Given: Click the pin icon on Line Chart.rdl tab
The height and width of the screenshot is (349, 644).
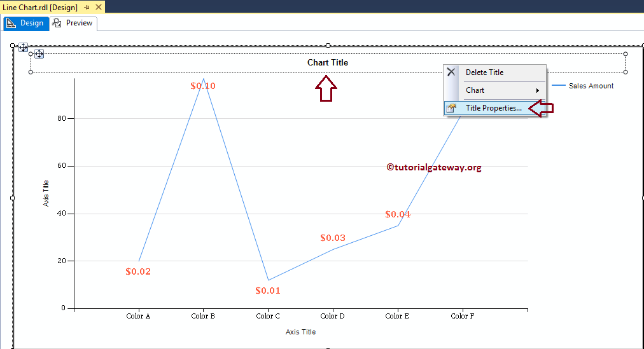Looking at the screenshot, I should pos(87,8).
